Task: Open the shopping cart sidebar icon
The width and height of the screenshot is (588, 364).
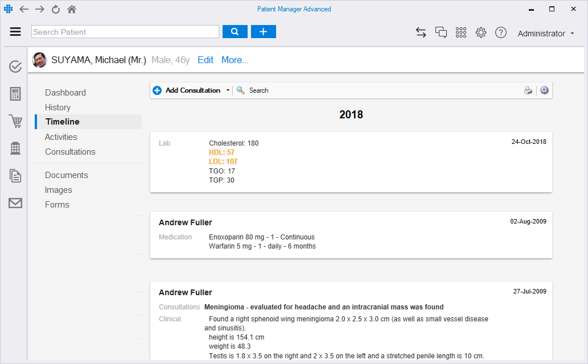Action: pos(15,121)
